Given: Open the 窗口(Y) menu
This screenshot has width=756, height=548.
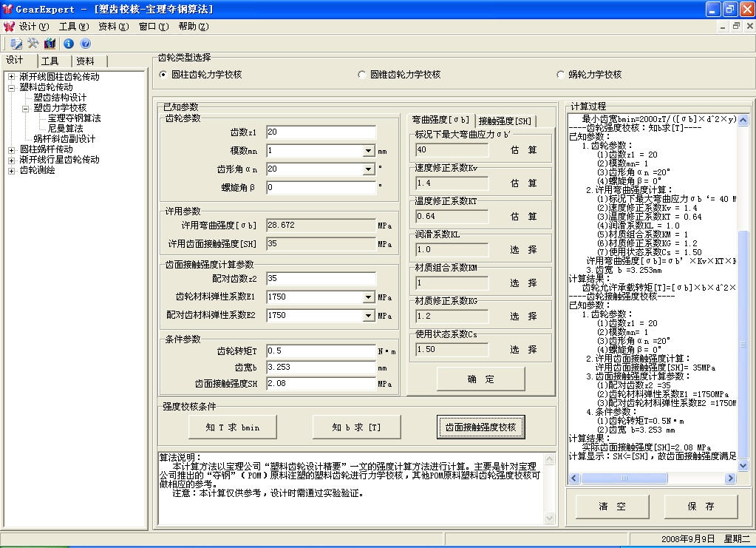Looking at the screenshot, I should point(154,27).
